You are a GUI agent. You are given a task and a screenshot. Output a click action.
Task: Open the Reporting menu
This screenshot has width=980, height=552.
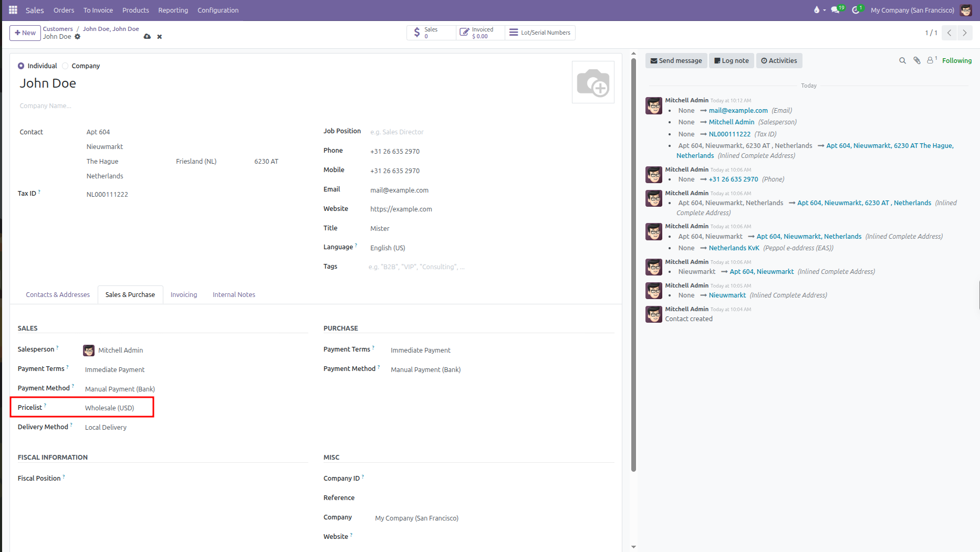pos(173,10)
